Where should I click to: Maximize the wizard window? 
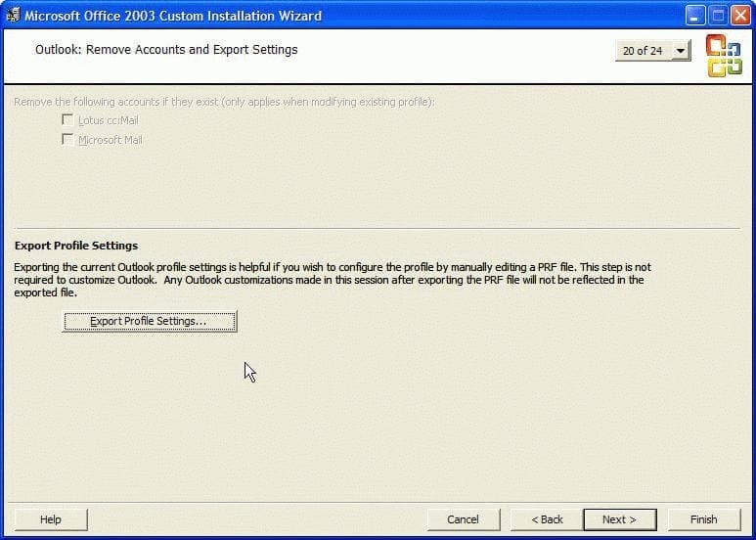point(718,16)
